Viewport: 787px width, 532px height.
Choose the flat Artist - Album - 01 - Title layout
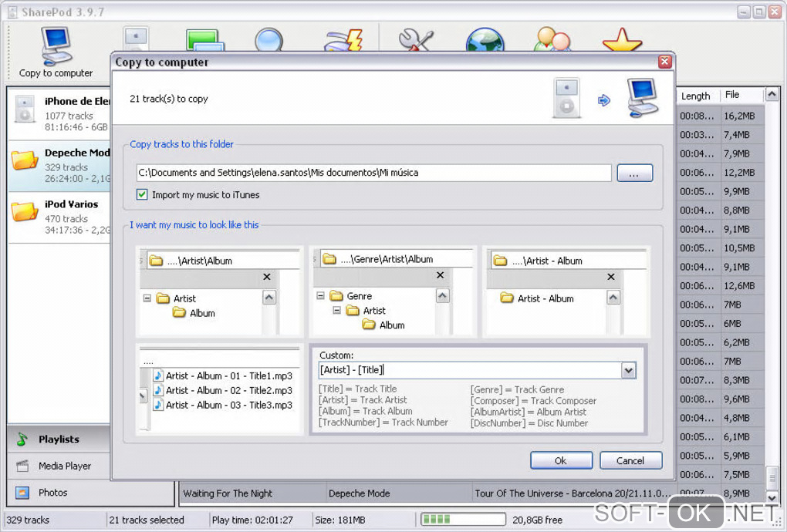[219, 389]
